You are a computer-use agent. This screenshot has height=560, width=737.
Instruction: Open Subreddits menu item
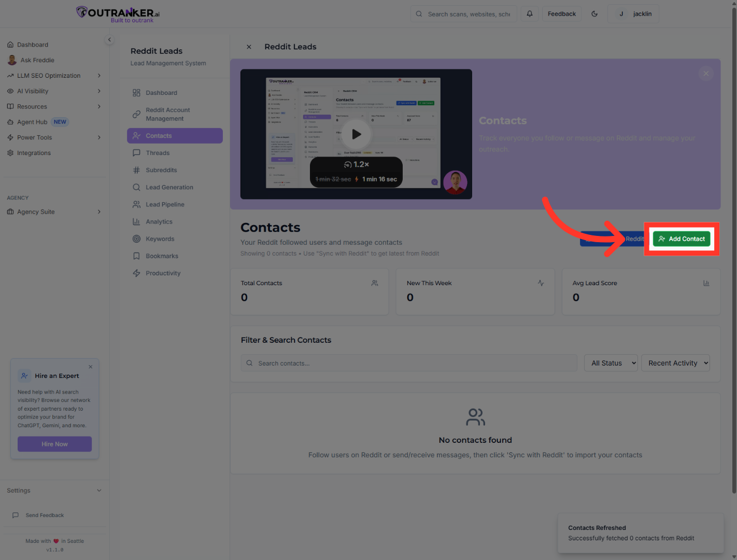pos(175,170)
